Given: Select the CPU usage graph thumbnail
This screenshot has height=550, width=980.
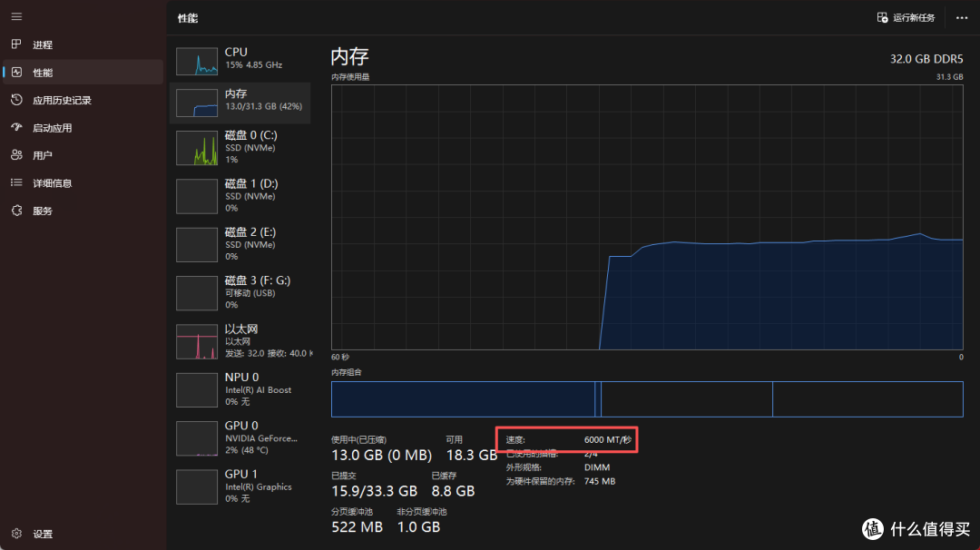Looking at the screenshot, I should click(197, 61).
